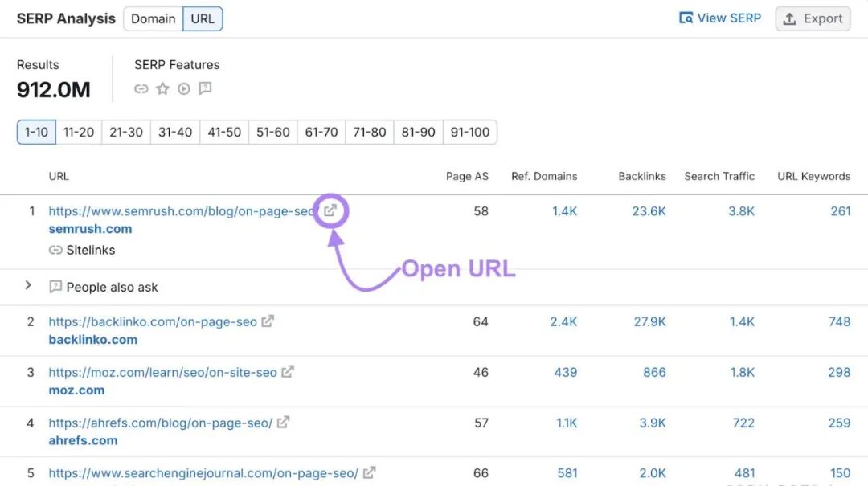Select results page 71-80
The image size is (868, 486).
coord(369,133)
